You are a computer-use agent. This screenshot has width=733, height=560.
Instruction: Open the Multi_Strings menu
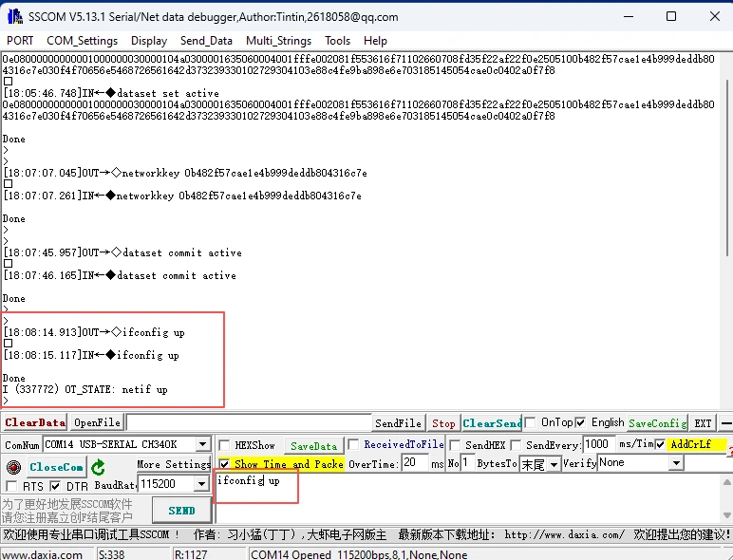point(279,41)
